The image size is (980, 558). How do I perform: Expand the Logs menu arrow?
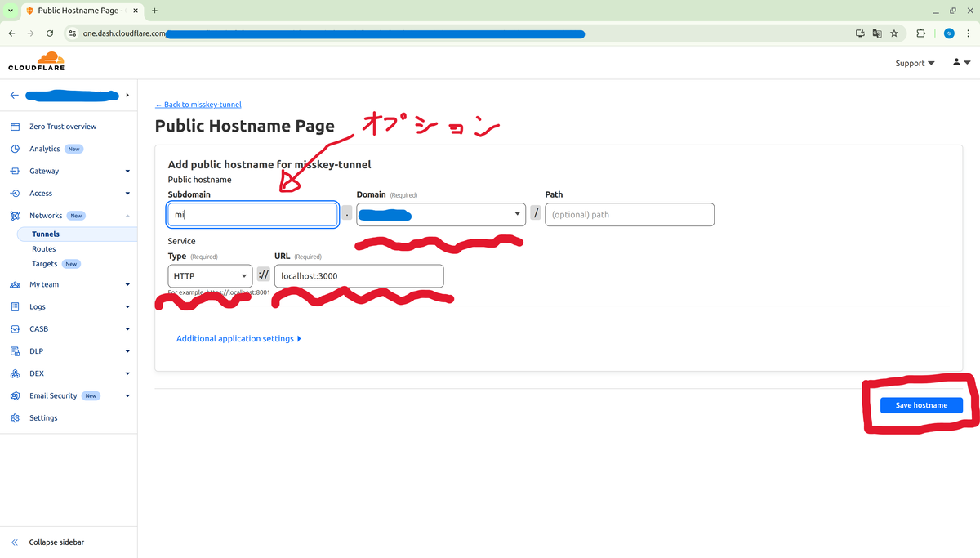point(127,307)
